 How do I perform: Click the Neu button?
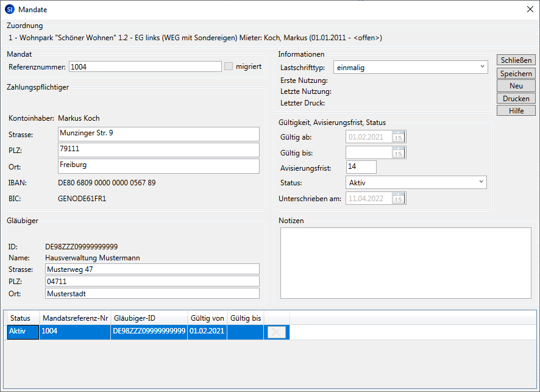(516, 86)
